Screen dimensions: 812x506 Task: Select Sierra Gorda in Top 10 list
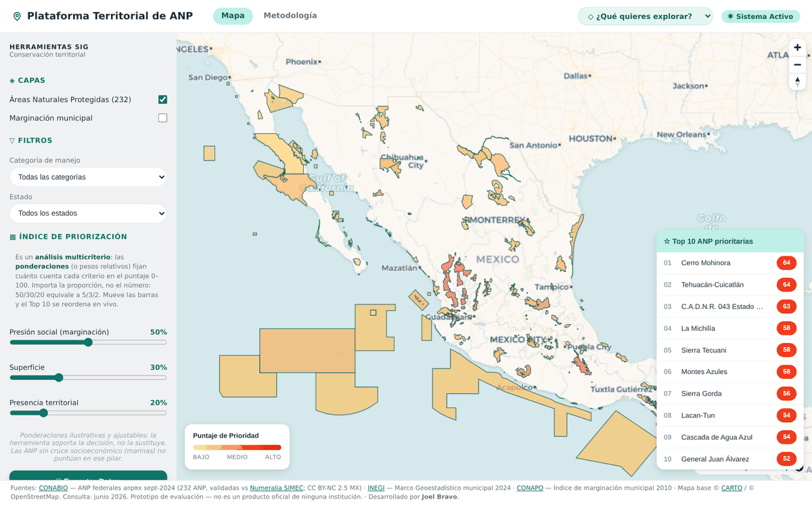[x=730, y=393]
